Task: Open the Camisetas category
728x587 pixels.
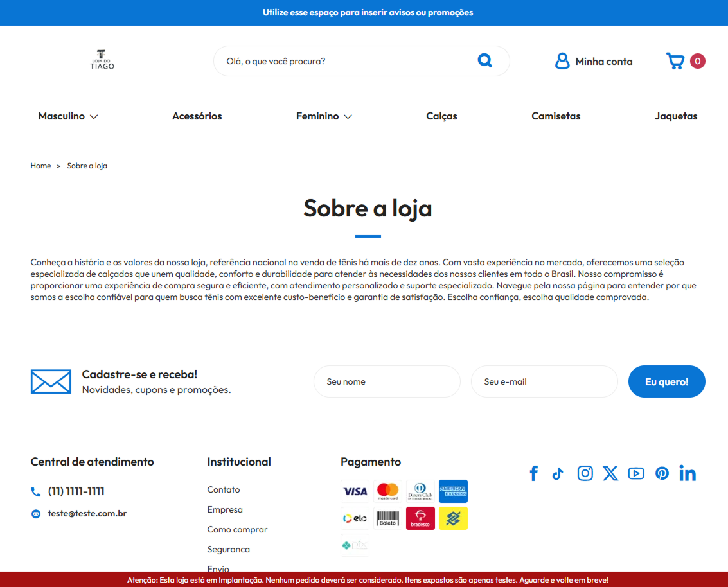Action: click(x=556, y=116)
